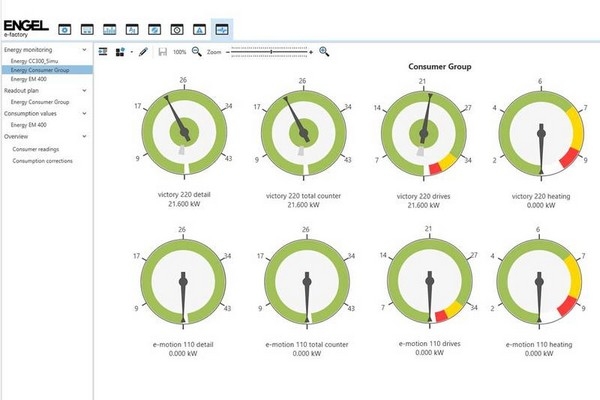Click the Energy monitoring section header
This screenshot has height=400, width=600.
coord(28,50)
